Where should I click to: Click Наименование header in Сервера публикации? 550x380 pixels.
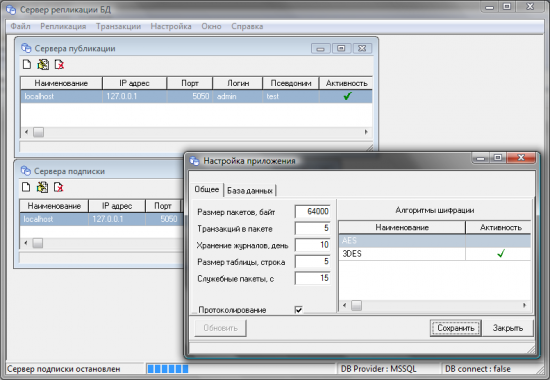pyautogui.click(x=61, y=83)
